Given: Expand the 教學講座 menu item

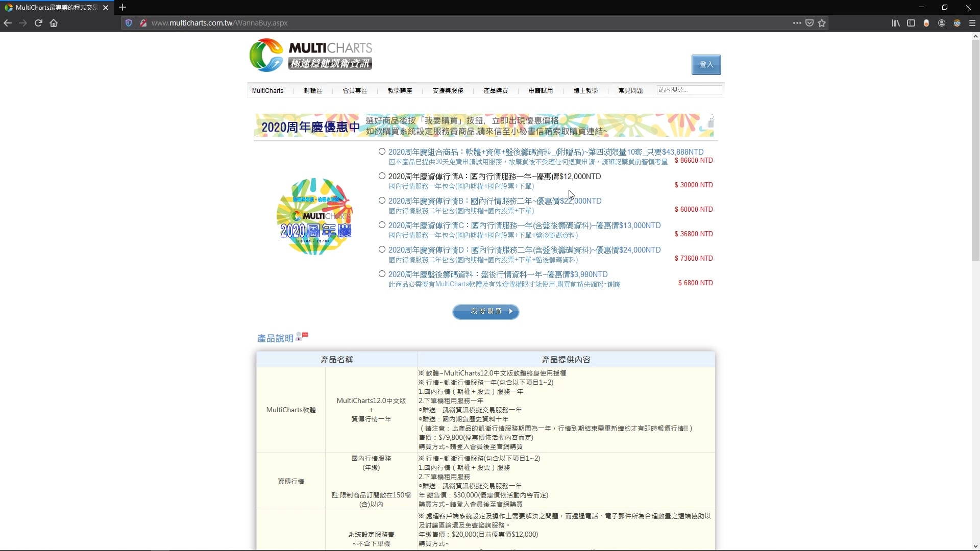Looking at the screenshot, I should point(400,91).
